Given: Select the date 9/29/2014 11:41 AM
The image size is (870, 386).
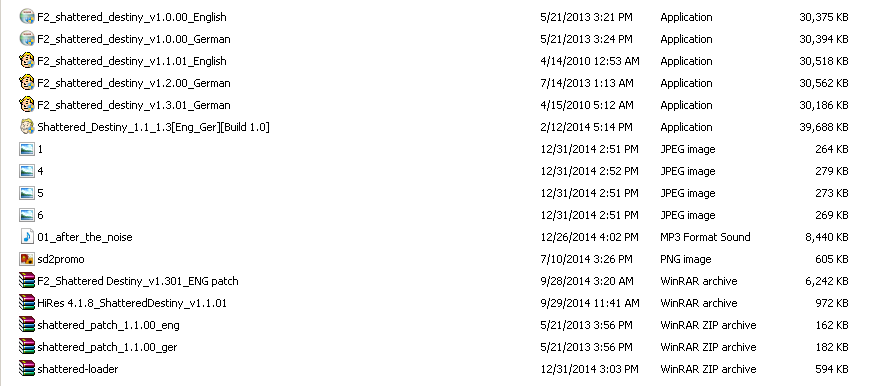Looking at the screenshot, I should point(589,303).
